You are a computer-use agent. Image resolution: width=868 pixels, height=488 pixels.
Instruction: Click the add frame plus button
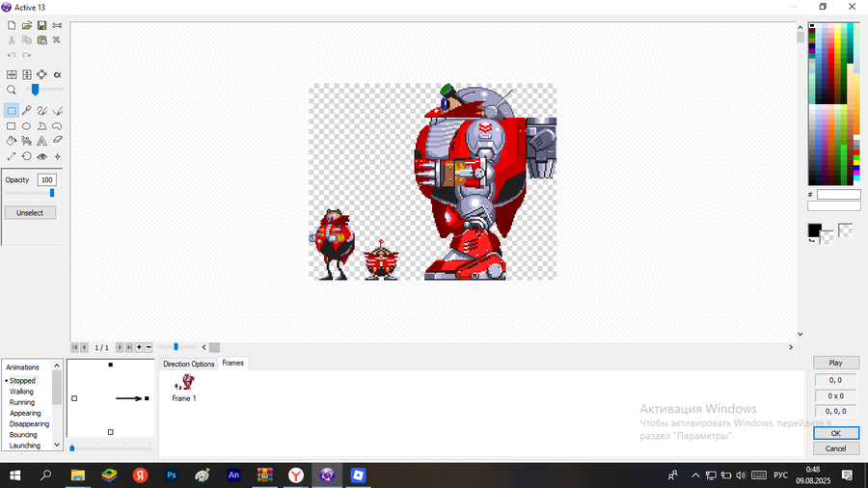click(139, 347)
